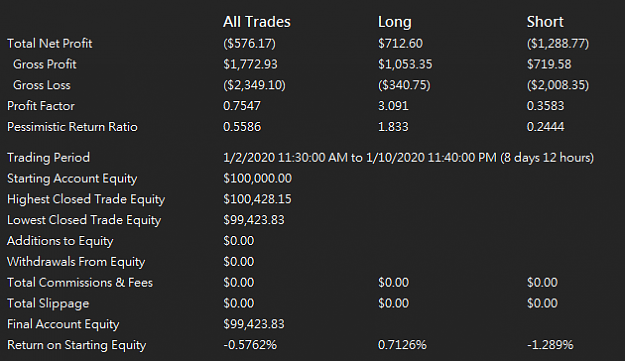This screenshot has height=361, width=625.
Task: Click the Profit Factor row label
Action: [x=41, y=106]
